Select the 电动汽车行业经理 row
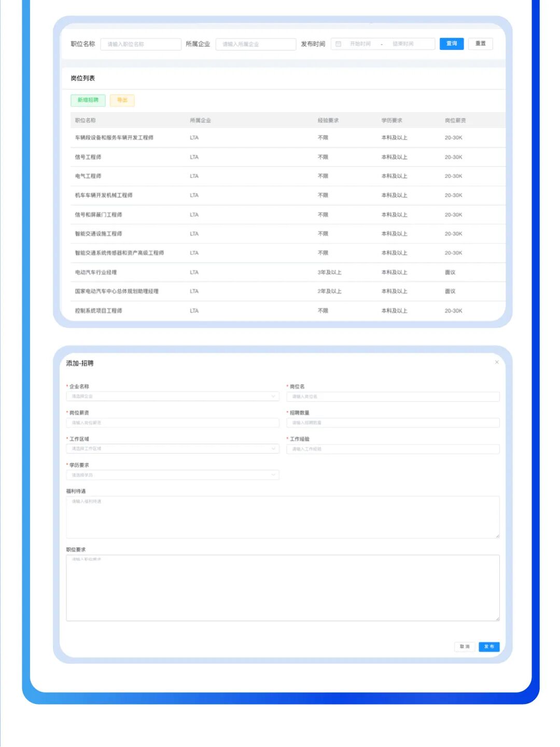560x747 pixels. coord(288,272)
